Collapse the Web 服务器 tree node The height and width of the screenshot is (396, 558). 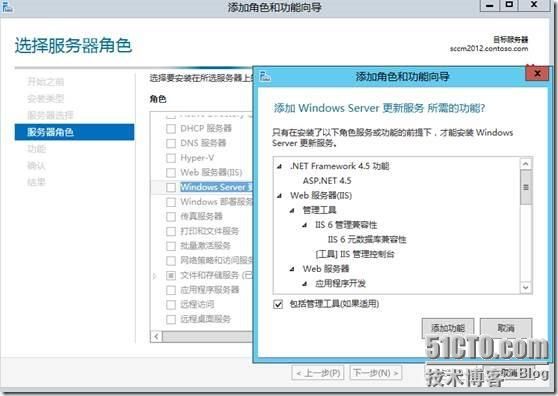click(292, 269)
